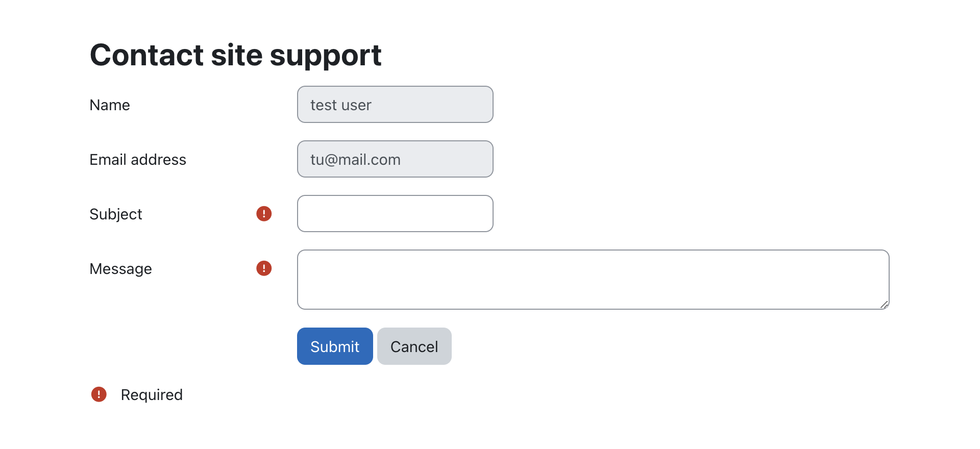Cancel the contact support form
Image resolution: width=980 pixels, height=449 pixels.
414,346
